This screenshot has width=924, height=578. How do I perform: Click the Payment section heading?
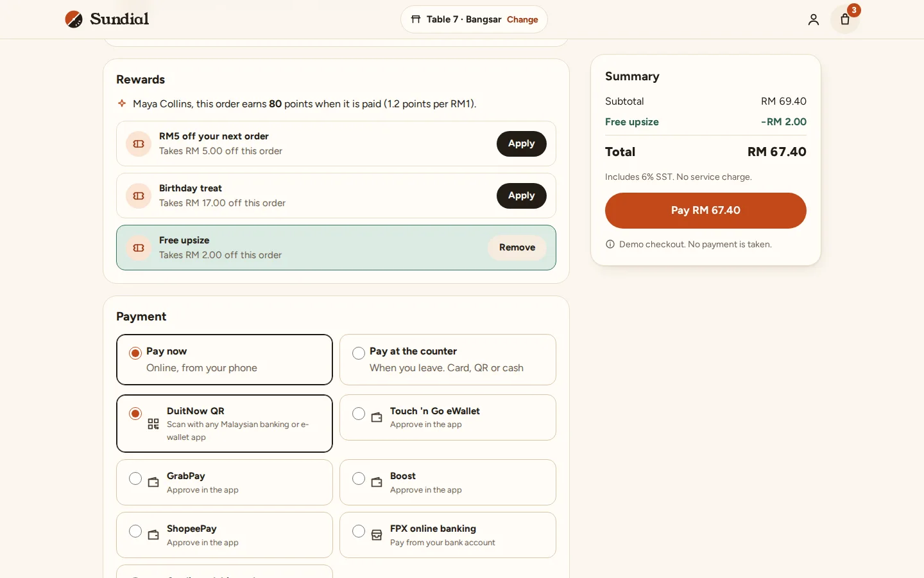coord(141,317)
